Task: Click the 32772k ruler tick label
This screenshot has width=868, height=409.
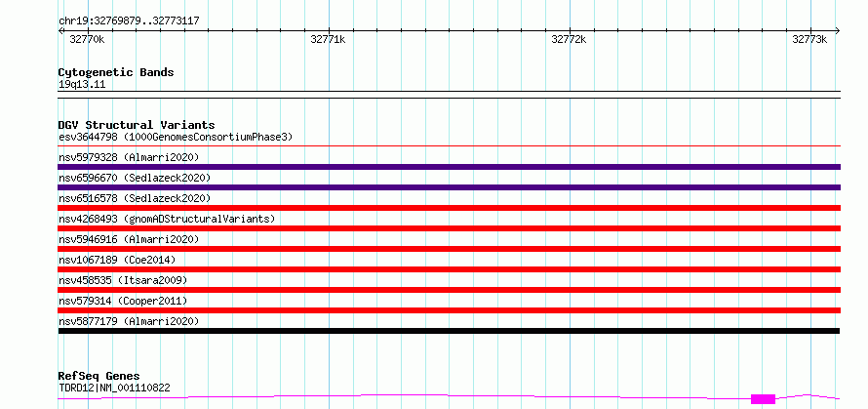Action: point(569,39)
